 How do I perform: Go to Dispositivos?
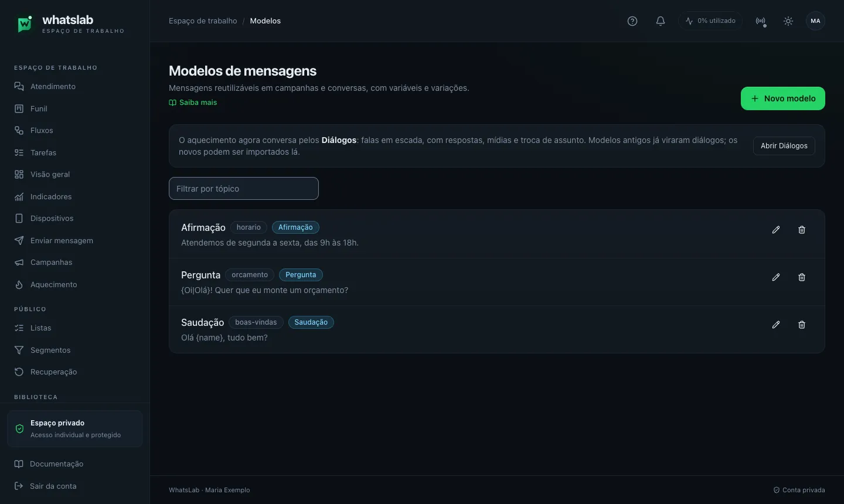[x=75, y=219]
